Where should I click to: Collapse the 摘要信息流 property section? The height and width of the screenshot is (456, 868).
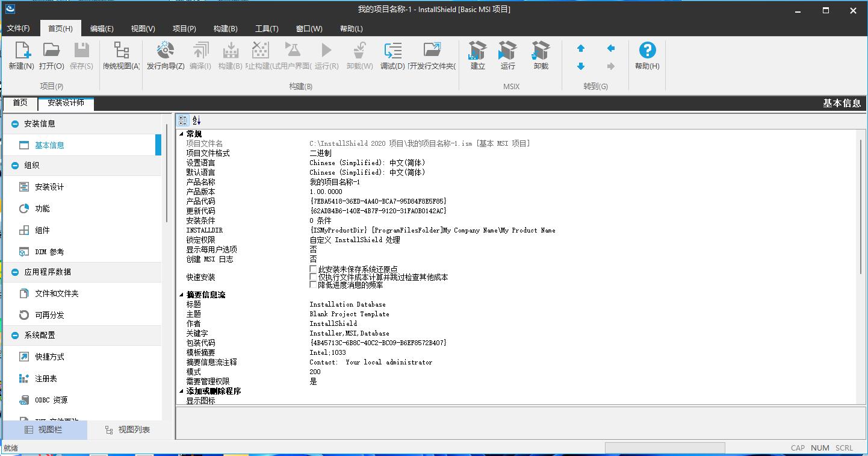point(182,295)
